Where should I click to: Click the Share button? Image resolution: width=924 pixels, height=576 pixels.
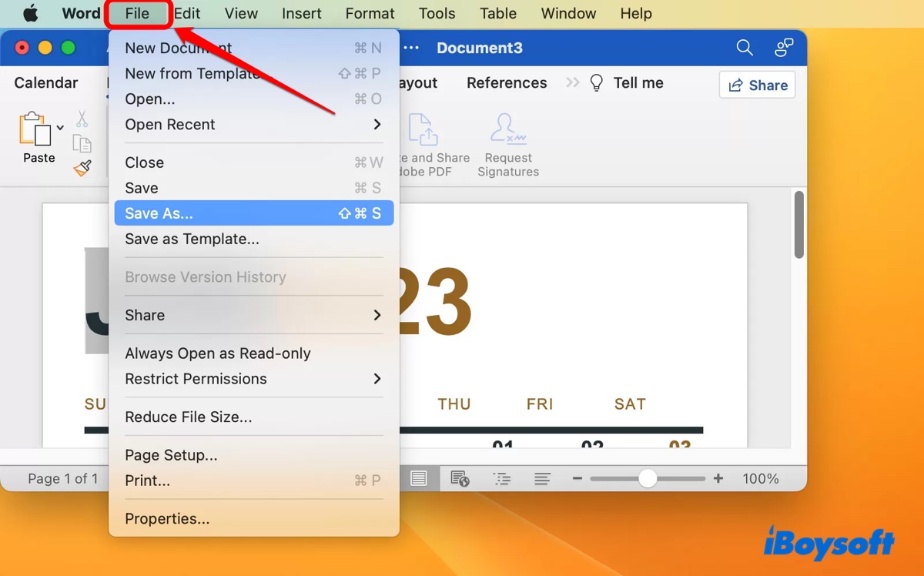pos(757,85)
